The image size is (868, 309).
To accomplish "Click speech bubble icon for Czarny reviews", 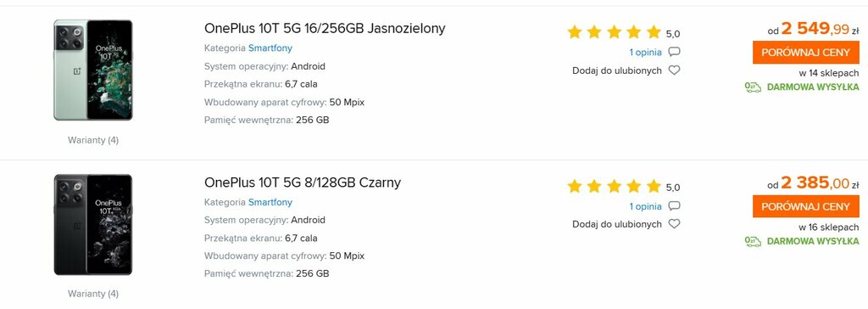I will click(x=674, y=205).
